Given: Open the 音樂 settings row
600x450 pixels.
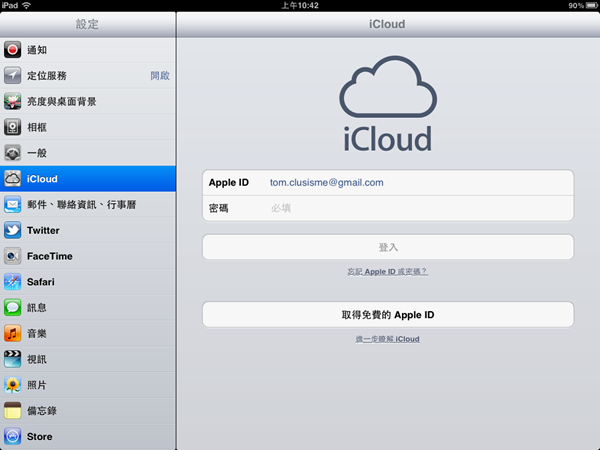Looking at the screenshot, I should (x=88, y=333).
